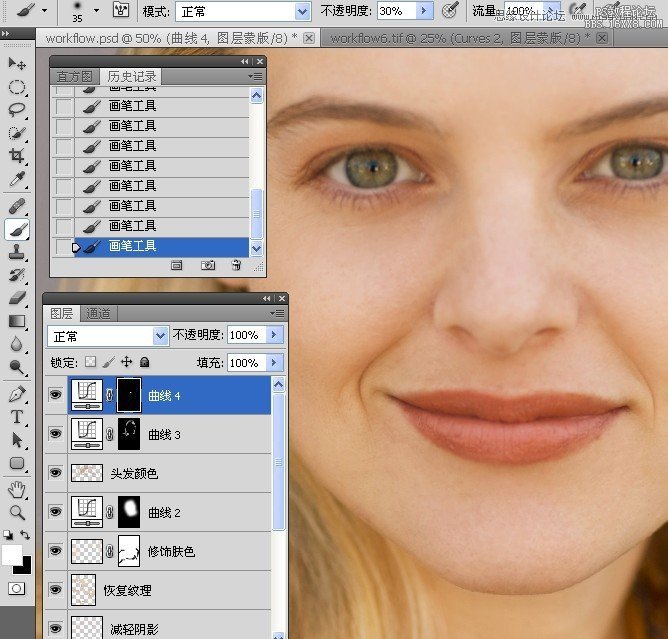Hide the 曲线 3 layer
668x639 pixels.
tap(55, 434)
